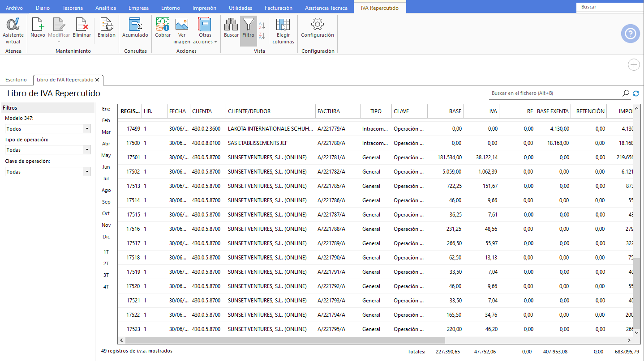Select row LAKOTA INTERNATIONALE SCHUH
Image resolution: width=644 pixels, height=361 pixels.
[x=376, y=129]
